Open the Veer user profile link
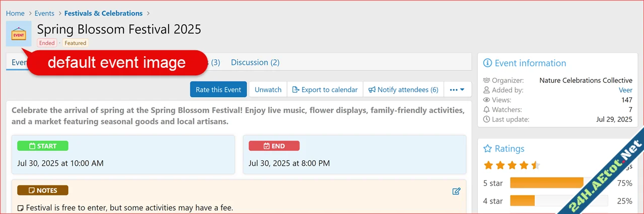644x214 pixels. pyautogui.click(x=625, y=90)
